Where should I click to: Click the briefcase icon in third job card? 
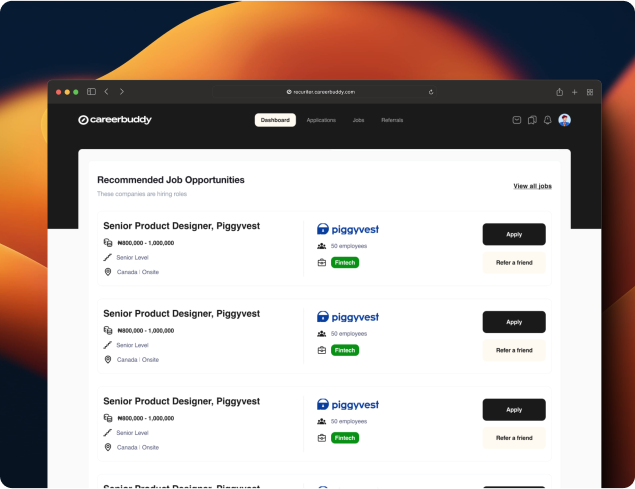322,438
